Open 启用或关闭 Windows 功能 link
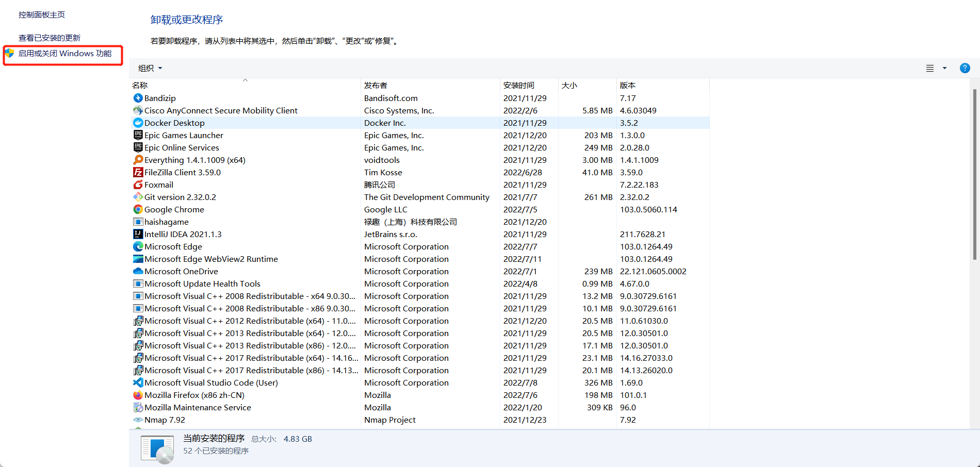Viewport: 980px width, 467px height. (65, 53)
